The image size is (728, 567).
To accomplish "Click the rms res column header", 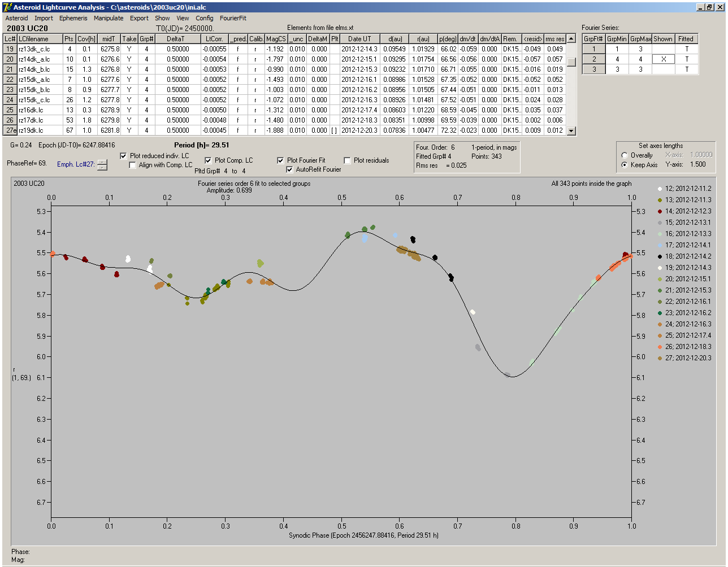I will tap(554, 39).
